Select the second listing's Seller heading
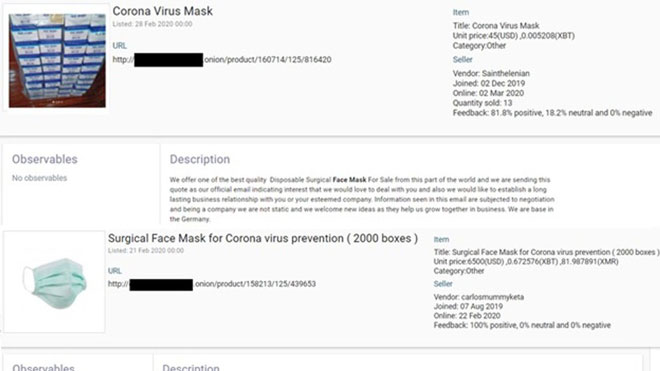Screen dimensions: 660x371 point(443,284)
